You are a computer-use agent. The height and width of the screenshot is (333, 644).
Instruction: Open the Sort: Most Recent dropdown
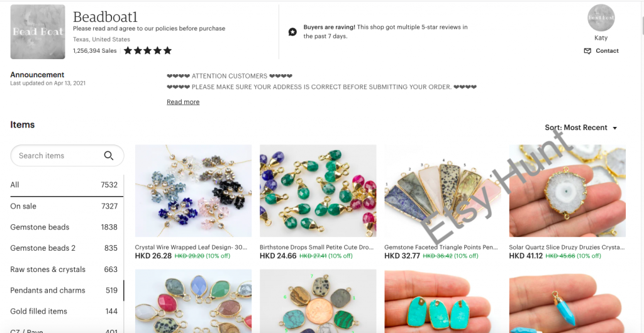coord(581,128)
